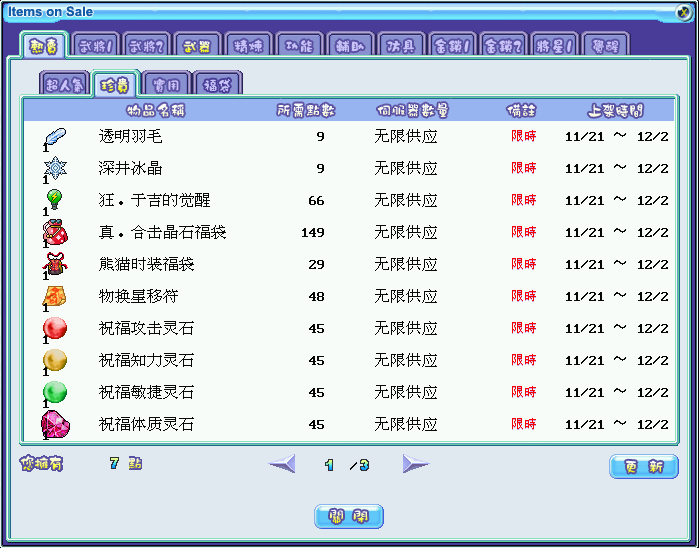699x548 pixels.
Task: Pick the red lucky bag icon for 真·合击晶石福袋
Action: pos(54,233)
